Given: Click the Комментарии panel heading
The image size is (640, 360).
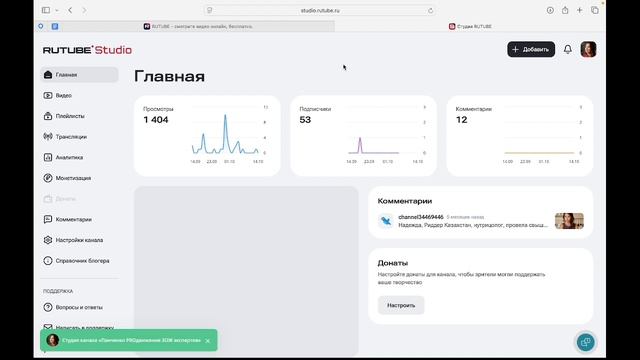Looking at the screenshot, I should [x=404, y=201].
